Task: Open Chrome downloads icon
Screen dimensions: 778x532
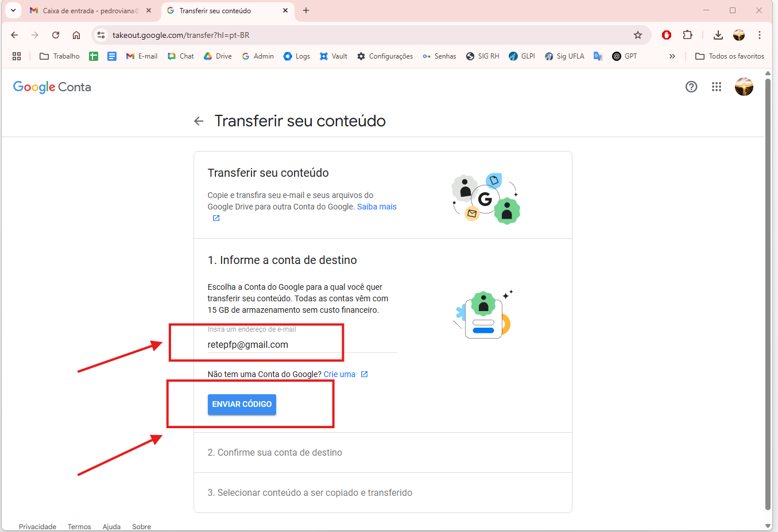Action: [718, 35]
